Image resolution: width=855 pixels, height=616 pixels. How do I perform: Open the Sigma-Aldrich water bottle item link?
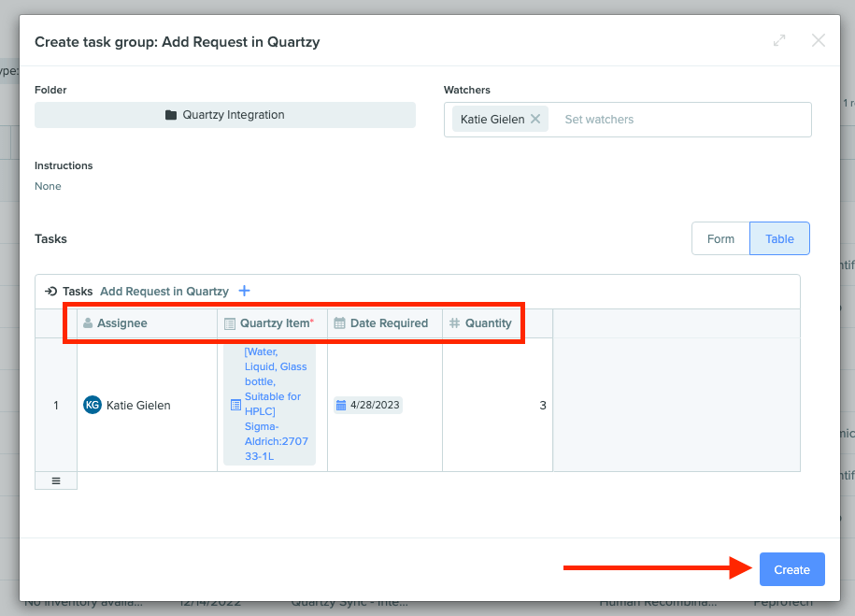coord(276,405)
